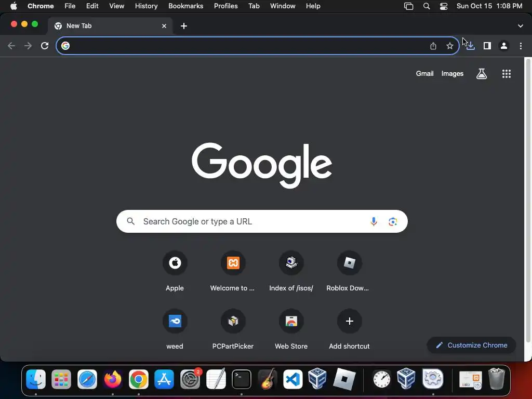Open Trash from the dock
The width and height of the screenshot is (532, 399).
[x=496, y=379]
